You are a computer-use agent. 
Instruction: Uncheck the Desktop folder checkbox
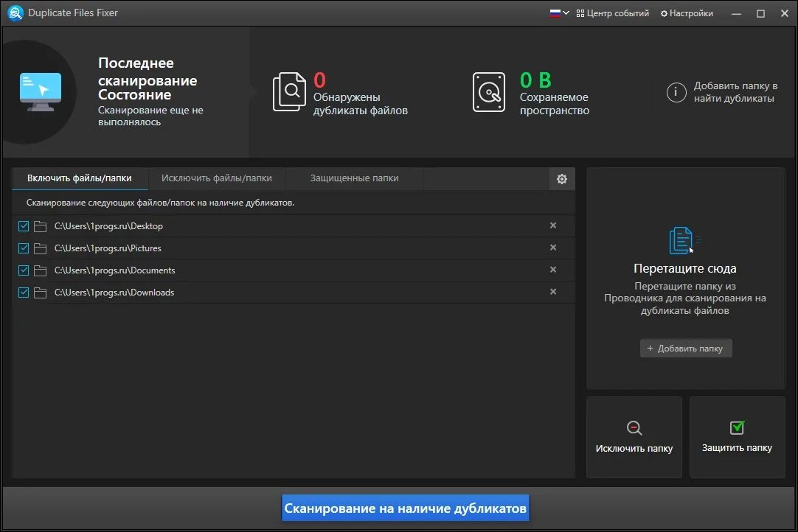click(23, 226)
